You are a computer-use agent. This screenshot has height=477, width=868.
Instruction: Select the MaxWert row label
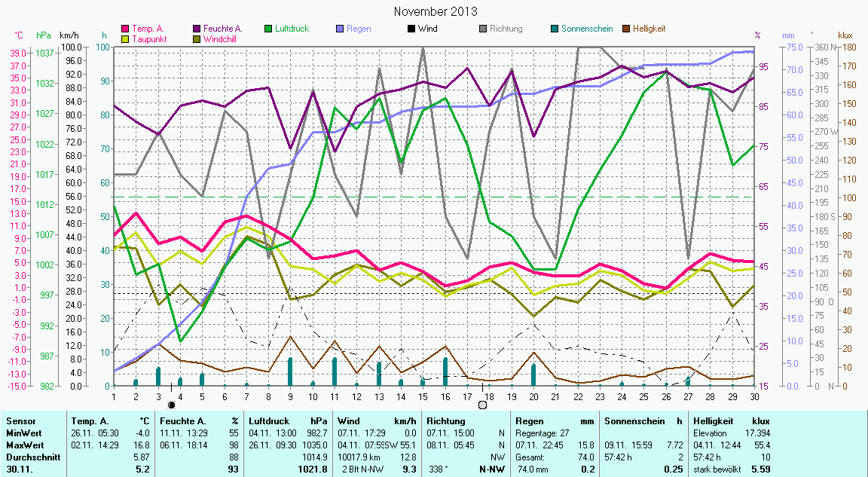coord(23,445)
